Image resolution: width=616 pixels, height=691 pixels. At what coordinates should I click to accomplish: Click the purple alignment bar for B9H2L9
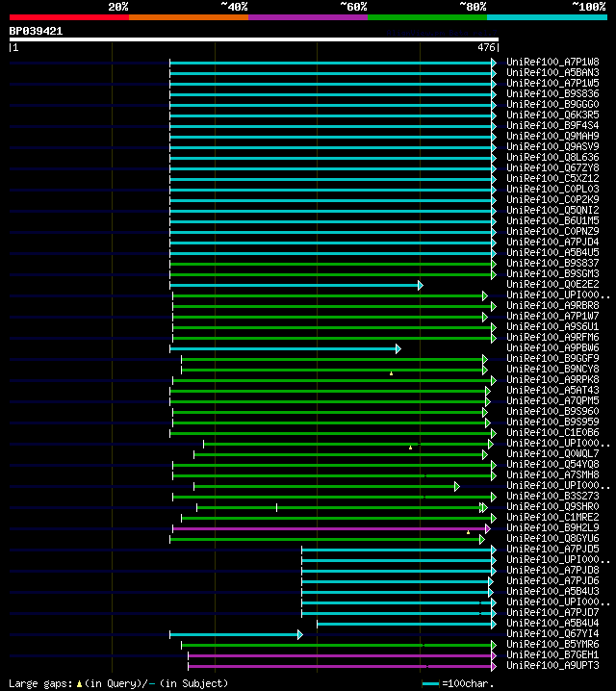pos(331,528)
